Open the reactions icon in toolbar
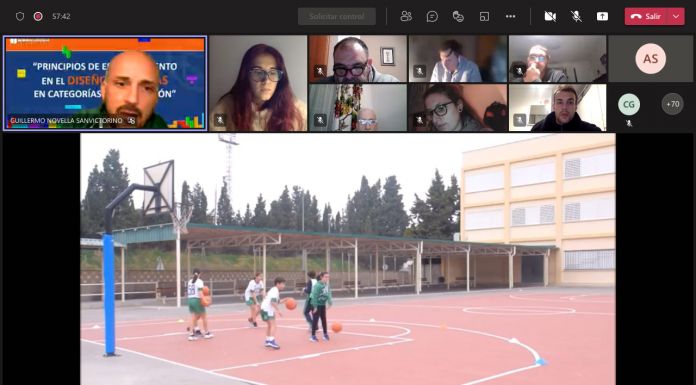Screen dimensions: 696x385 (x=458, y=16)
